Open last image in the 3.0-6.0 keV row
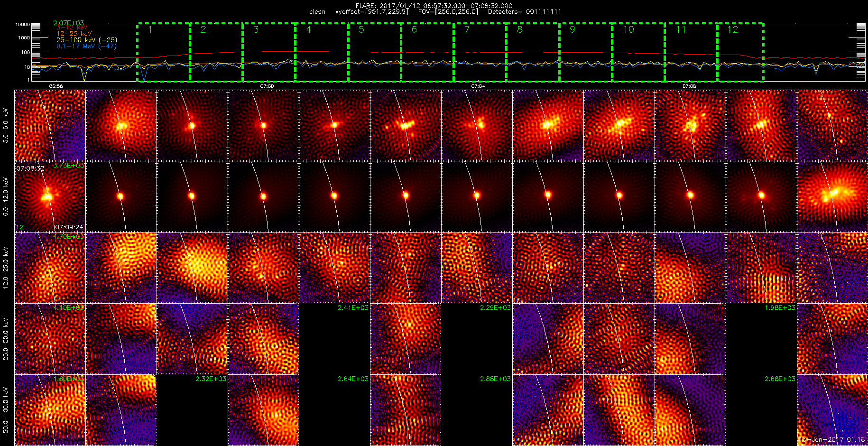868x446 pixels. (832, 125)
